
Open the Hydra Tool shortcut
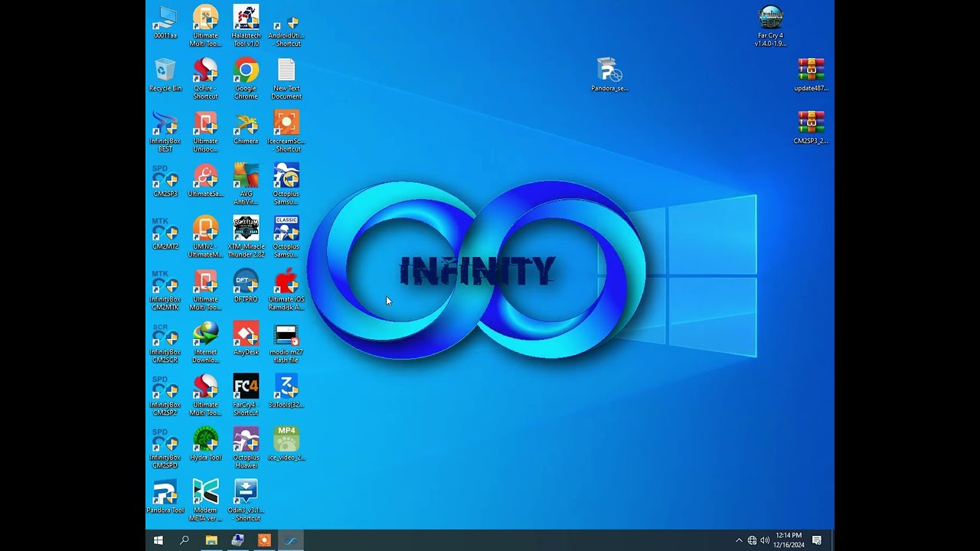point(205,444)
